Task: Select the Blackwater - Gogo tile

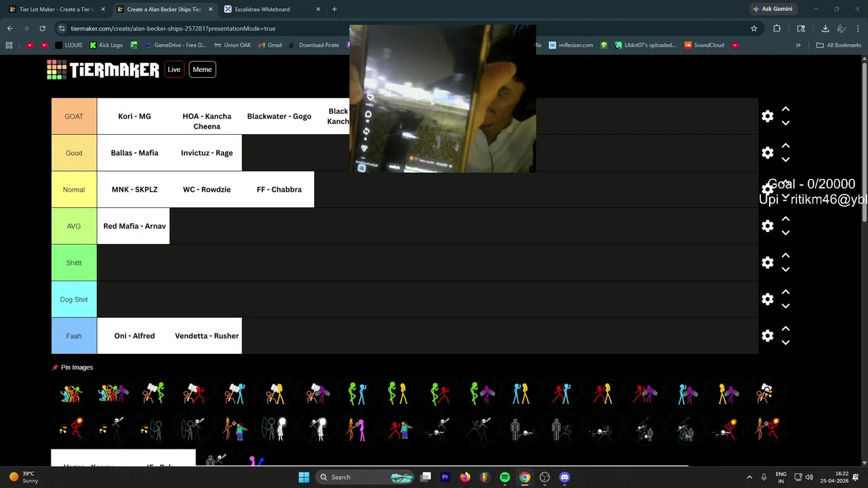Action: (x=279, y=117)
